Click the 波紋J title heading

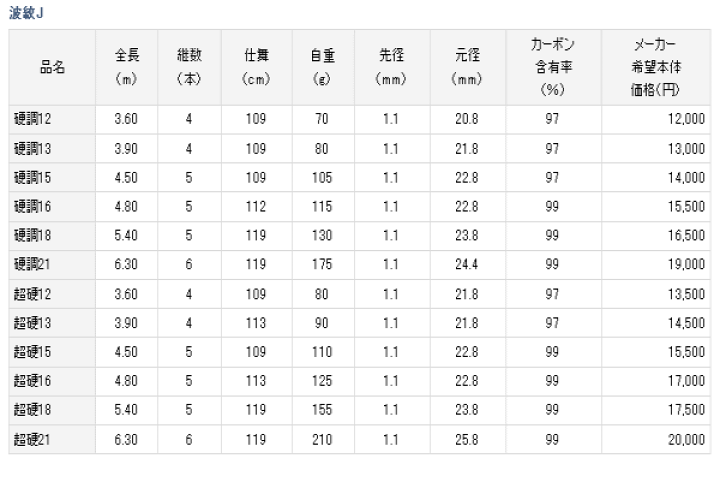26,13
